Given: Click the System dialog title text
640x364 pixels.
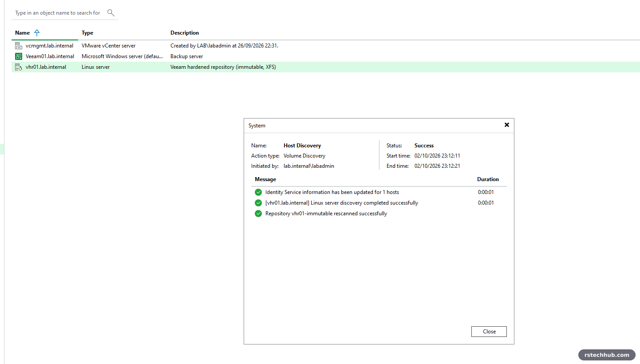Looking at the screenshot, I should (x=257, y=126).
